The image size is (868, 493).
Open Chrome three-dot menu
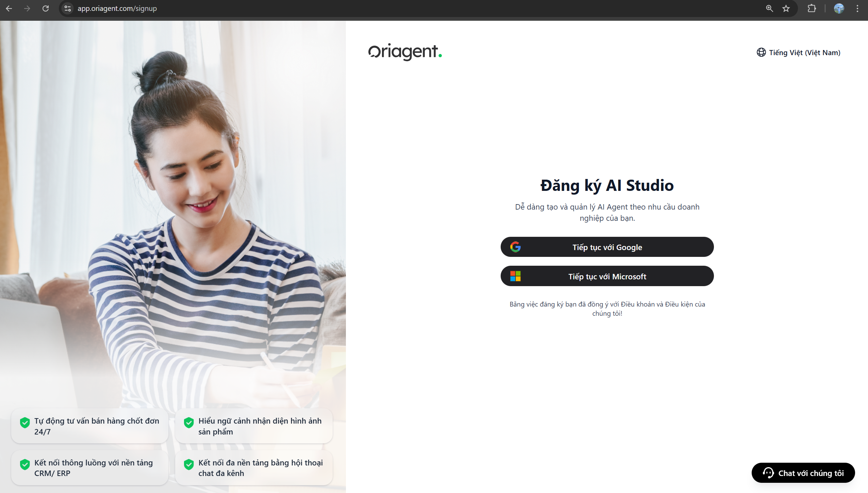[857, 9]
